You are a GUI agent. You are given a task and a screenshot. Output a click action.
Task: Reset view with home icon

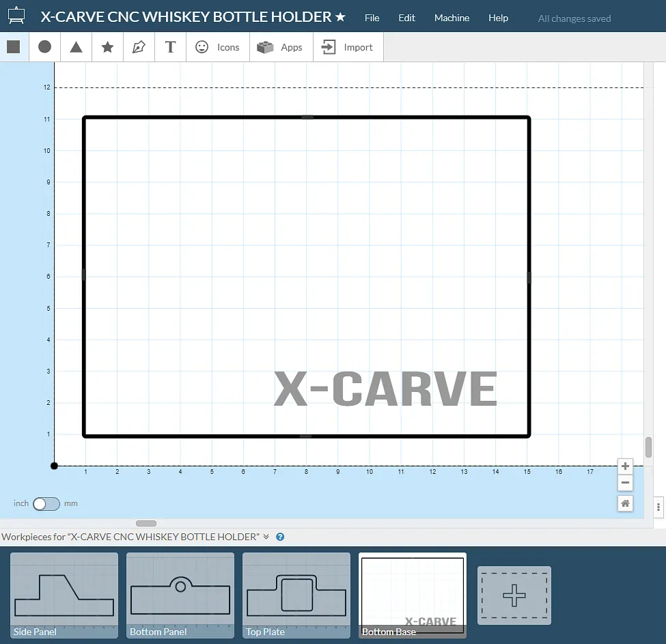click(625, 504)
